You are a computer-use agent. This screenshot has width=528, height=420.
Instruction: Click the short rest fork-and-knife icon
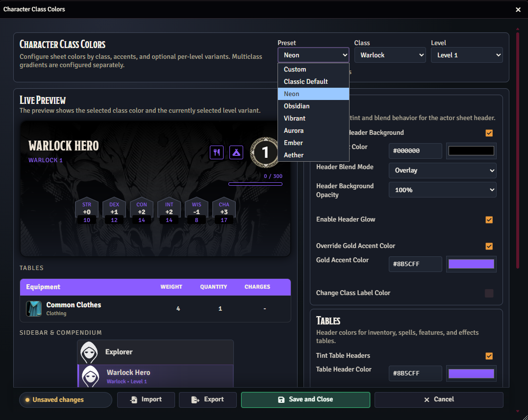pos(217,152)
